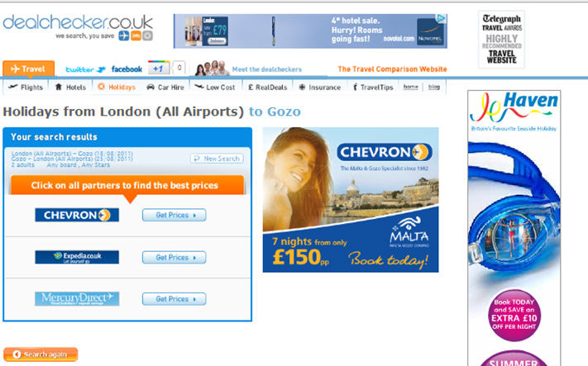
Task: Click the Chevron partner logo
Action: click(77, 215)
